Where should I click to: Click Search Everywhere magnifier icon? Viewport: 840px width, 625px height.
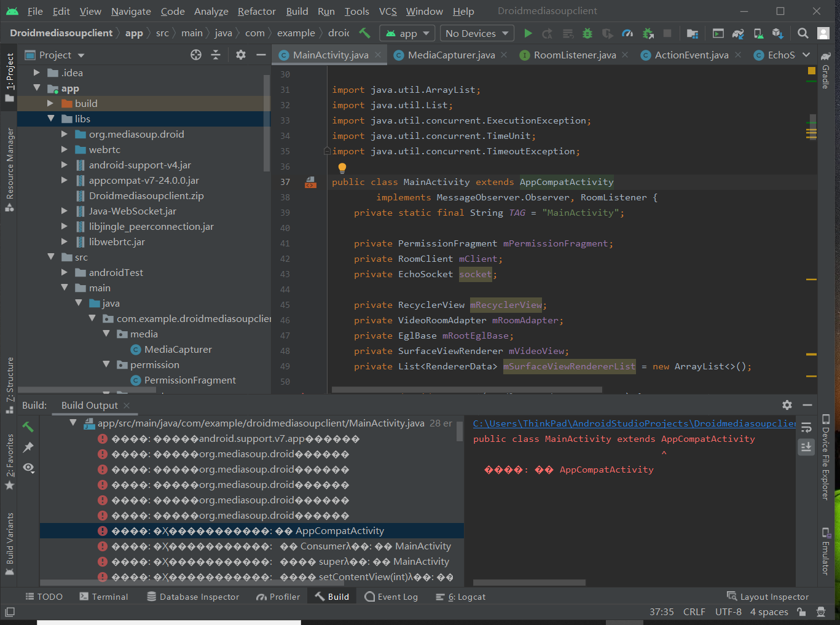pyautogui.click(x=803, y=33)
